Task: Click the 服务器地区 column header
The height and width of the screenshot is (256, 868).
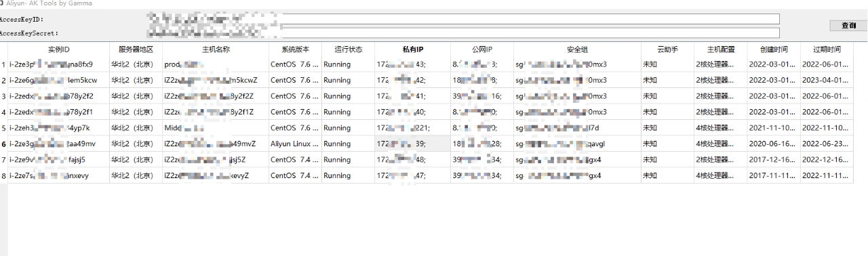Action: 136,49
